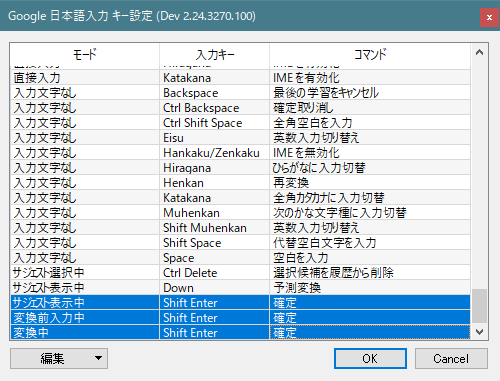
Task: Click the scrollbar up arrow
Action: (x=479, y=52)
